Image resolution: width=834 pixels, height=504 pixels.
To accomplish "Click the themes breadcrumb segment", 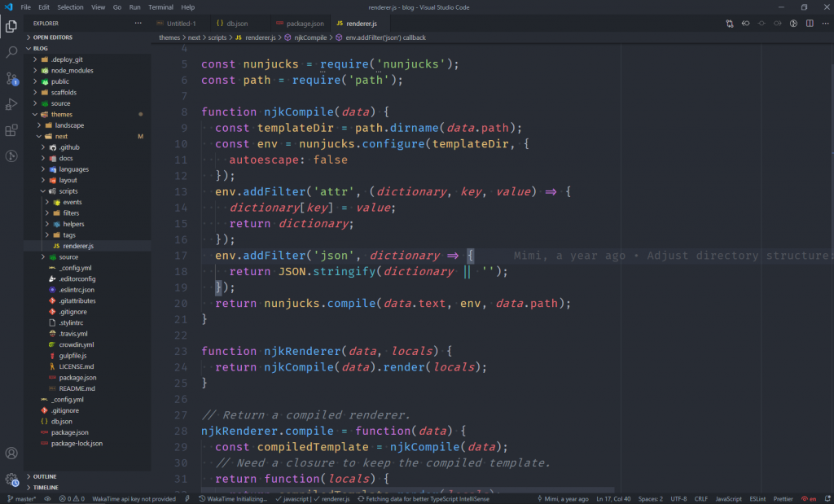I will (169, 37).
